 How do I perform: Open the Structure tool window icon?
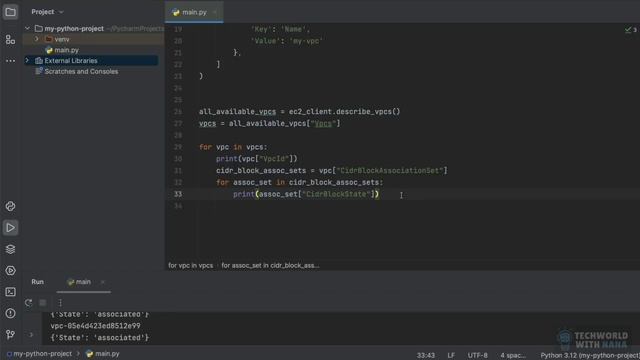coord(10,40)
